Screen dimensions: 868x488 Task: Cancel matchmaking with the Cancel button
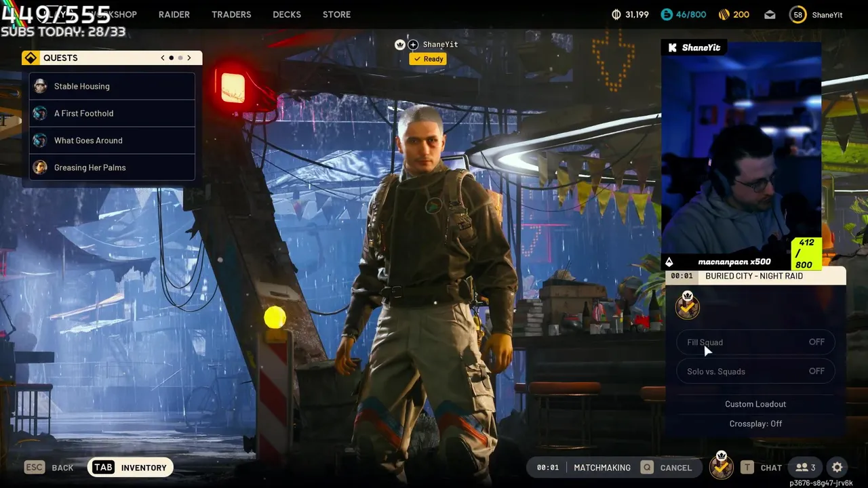coord(668,468)
